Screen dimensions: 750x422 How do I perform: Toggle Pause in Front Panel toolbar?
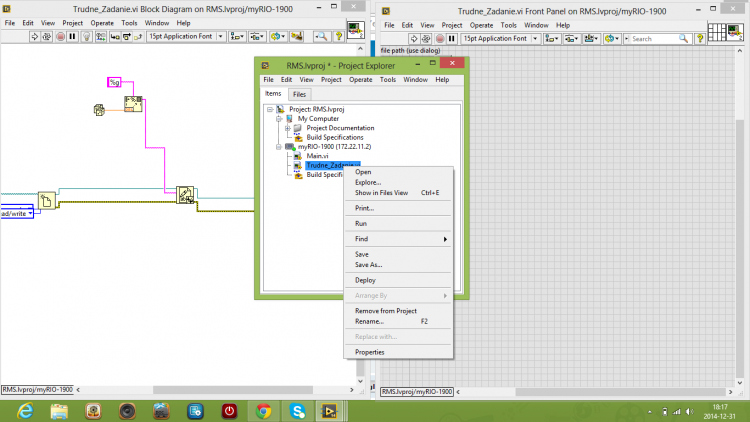(452, 39)
